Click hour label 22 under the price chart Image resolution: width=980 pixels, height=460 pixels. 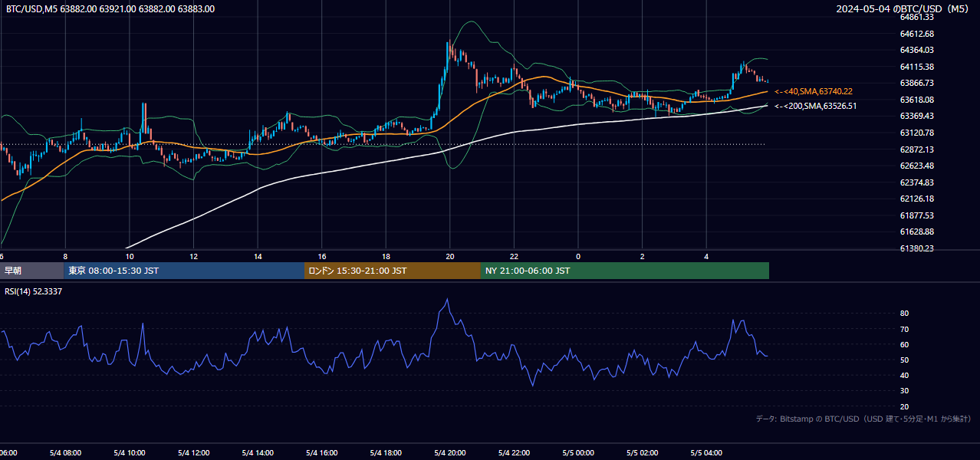click(515, 256)
